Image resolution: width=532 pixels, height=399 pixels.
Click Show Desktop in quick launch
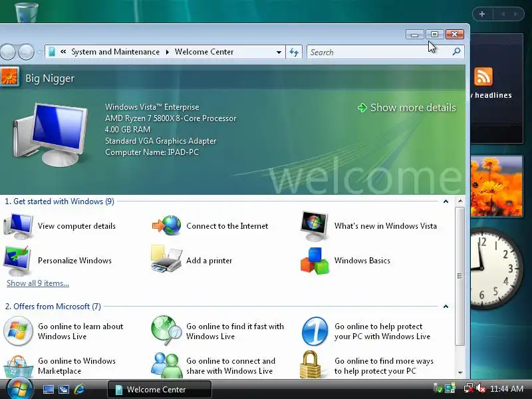(x=48, y=389)
